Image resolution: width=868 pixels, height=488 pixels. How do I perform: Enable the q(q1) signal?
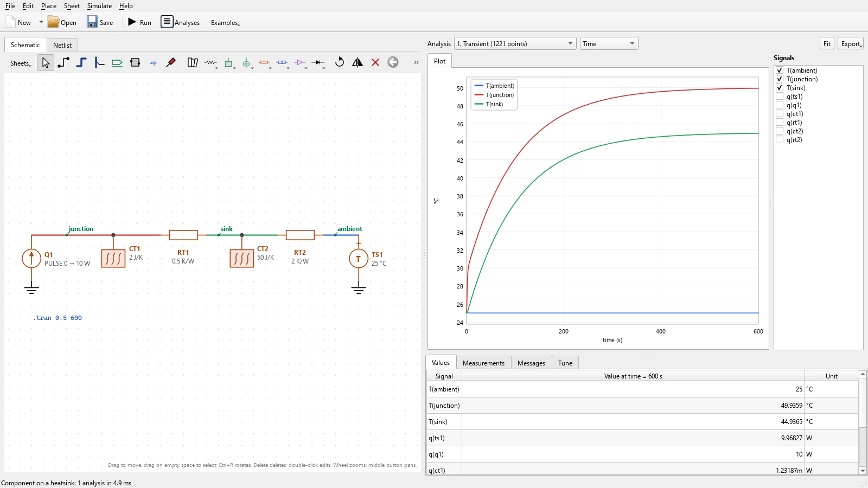[780, 105]
